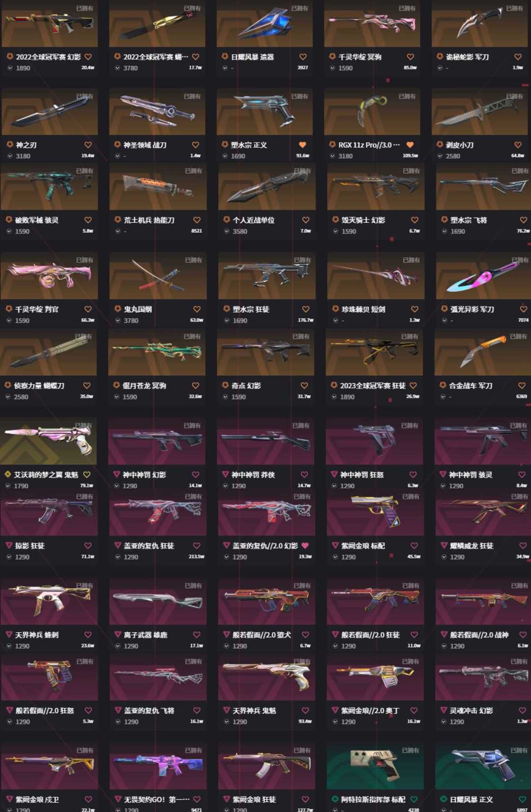Click the heart icon on 日耀风暴 正义

click(522, 800)
